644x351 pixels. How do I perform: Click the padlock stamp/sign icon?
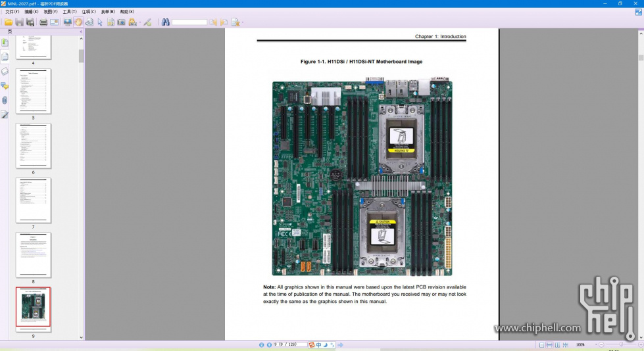(x=132, y=22)
